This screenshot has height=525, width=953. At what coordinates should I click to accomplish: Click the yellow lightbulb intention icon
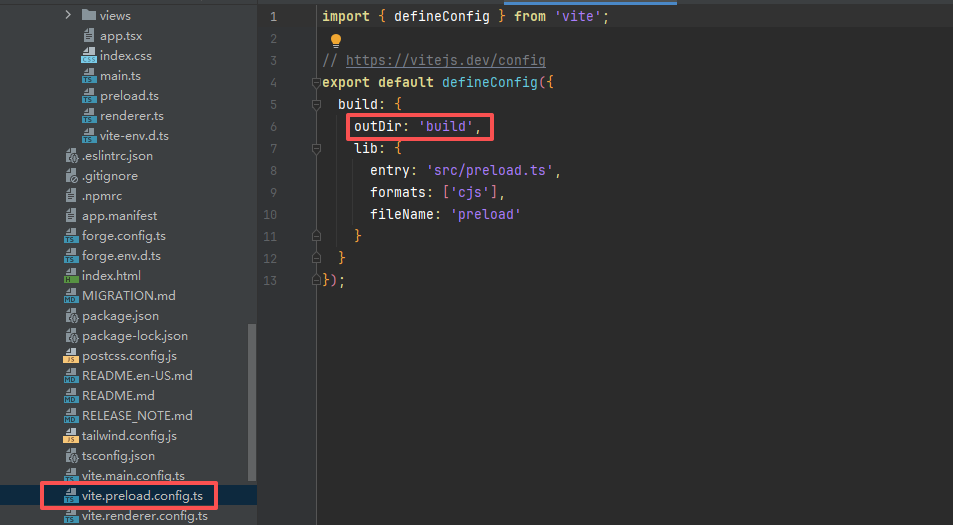[335, 41]
